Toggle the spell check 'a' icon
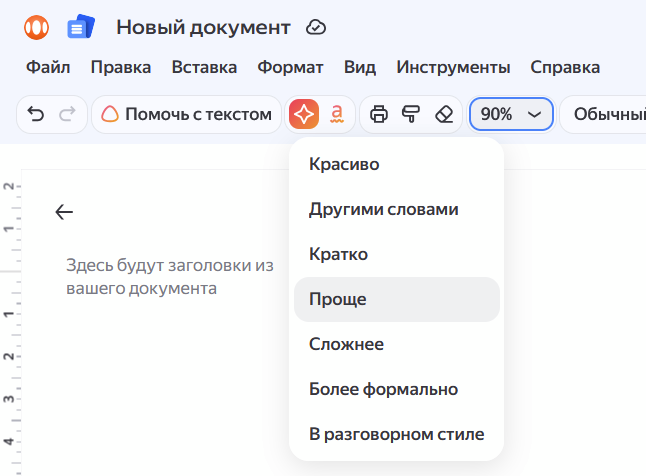Image resolution: width=646 pixels, height=476 pixels. [x=337, y=114]
